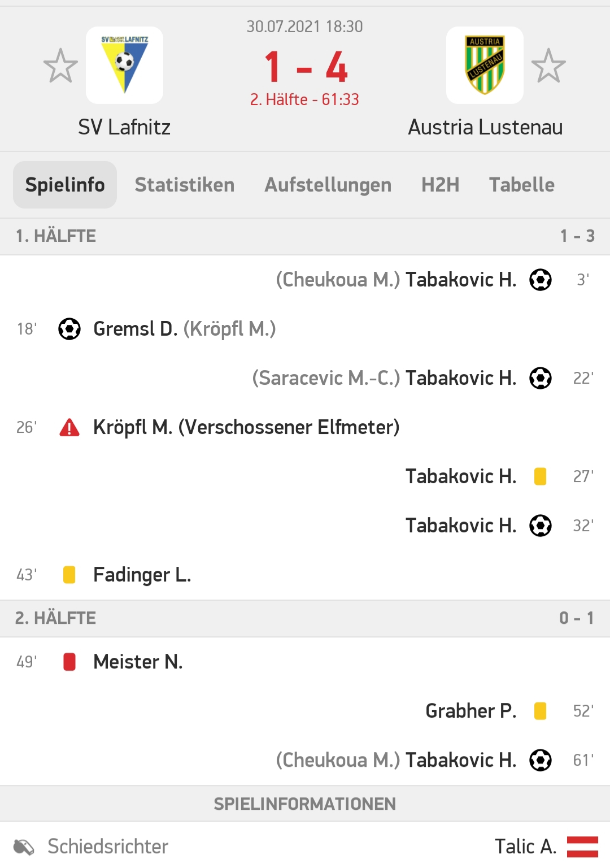The width and height of the screenshot is (610, 868).
Task: Open player Kröpfl M. missed penalty entry
Action: (246, 427)
